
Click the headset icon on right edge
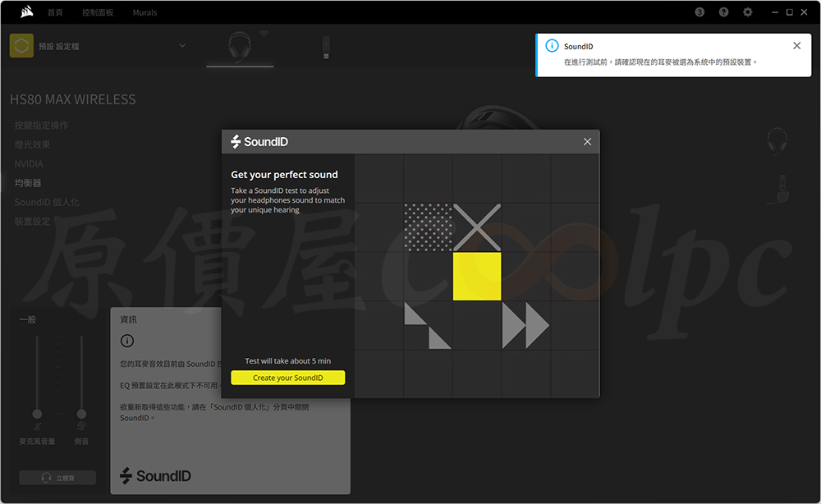point(777,140)
